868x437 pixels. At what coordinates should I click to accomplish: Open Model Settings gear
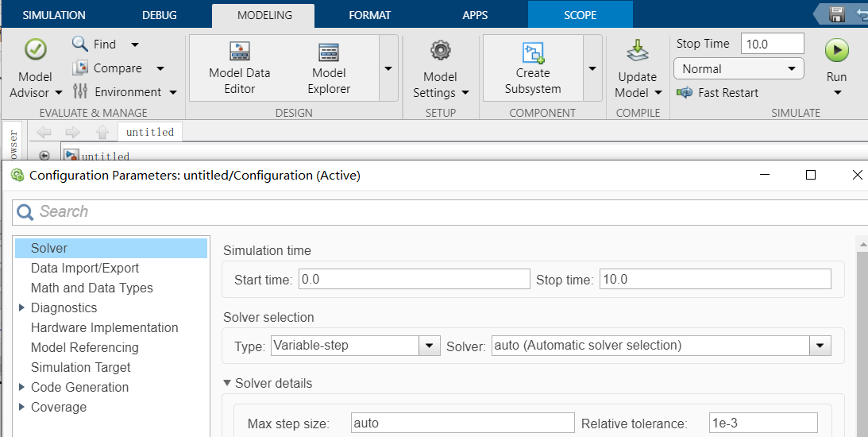pos(441,50)
